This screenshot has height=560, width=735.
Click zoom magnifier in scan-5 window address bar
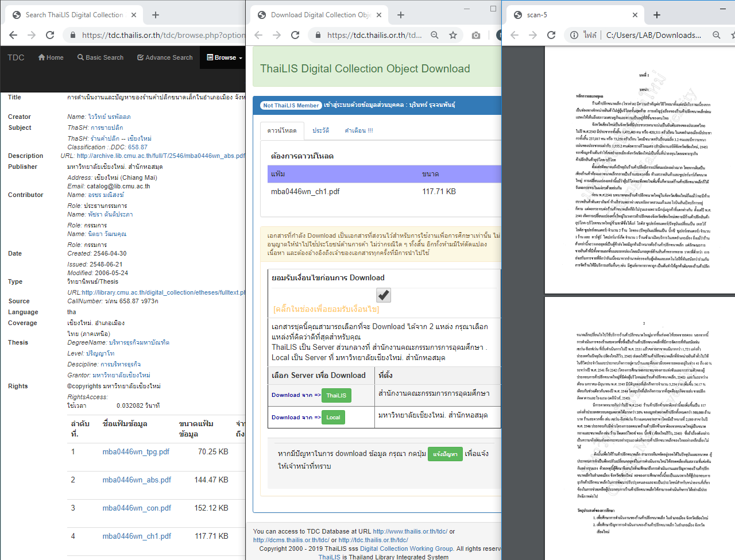click(717, 35)
